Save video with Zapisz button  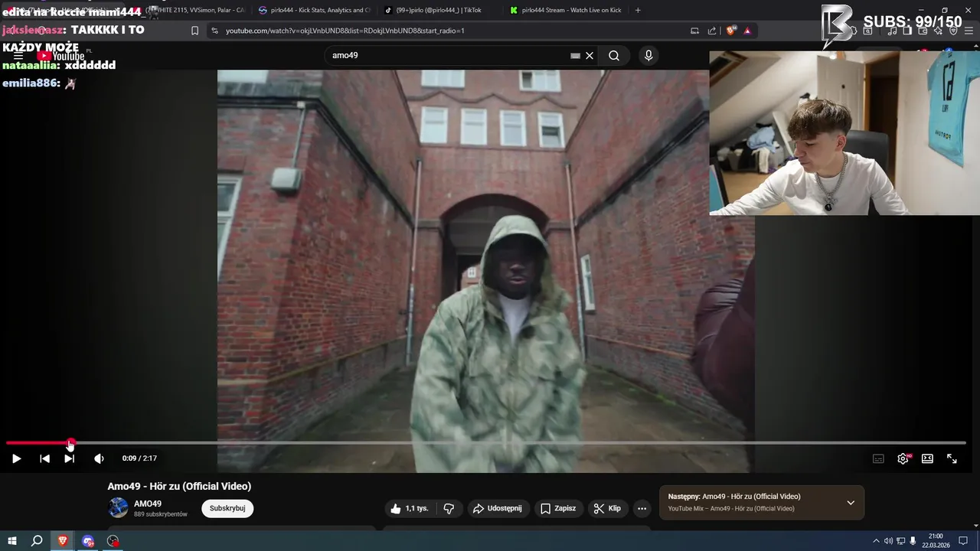[557, 508]
